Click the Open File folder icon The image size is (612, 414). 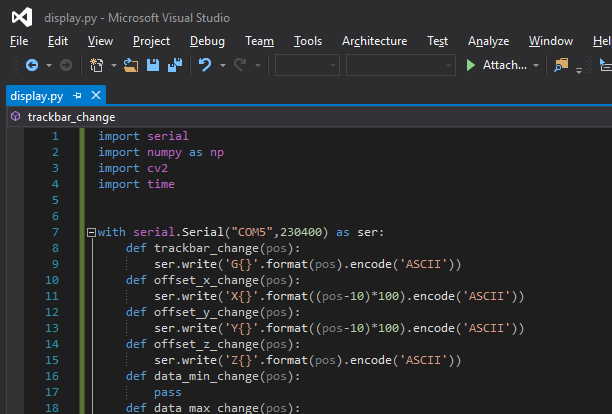[131, 65]
